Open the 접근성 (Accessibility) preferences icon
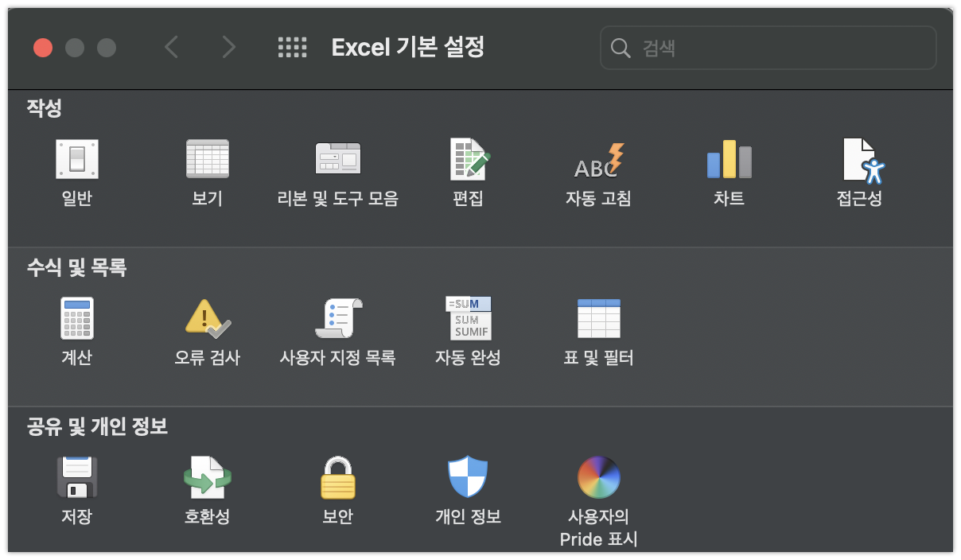 click(x=862, y=160)
